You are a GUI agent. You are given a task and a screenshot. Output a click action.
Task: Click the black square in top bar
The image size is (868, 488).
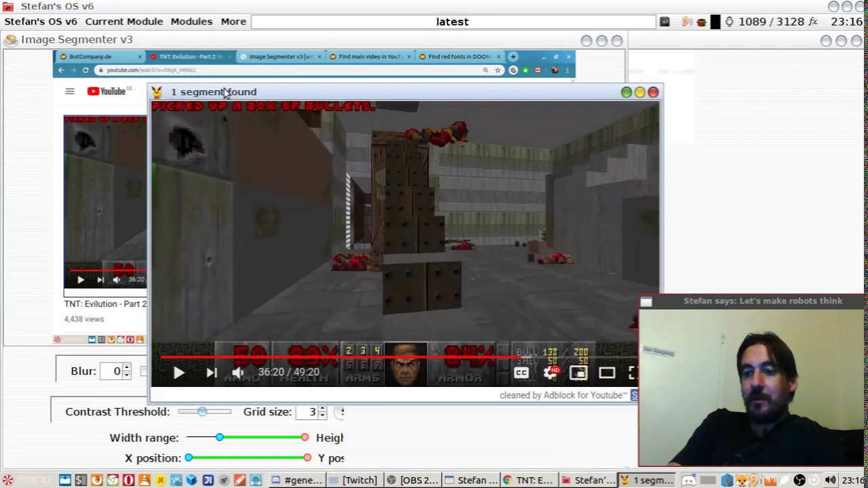coord(715,22)
